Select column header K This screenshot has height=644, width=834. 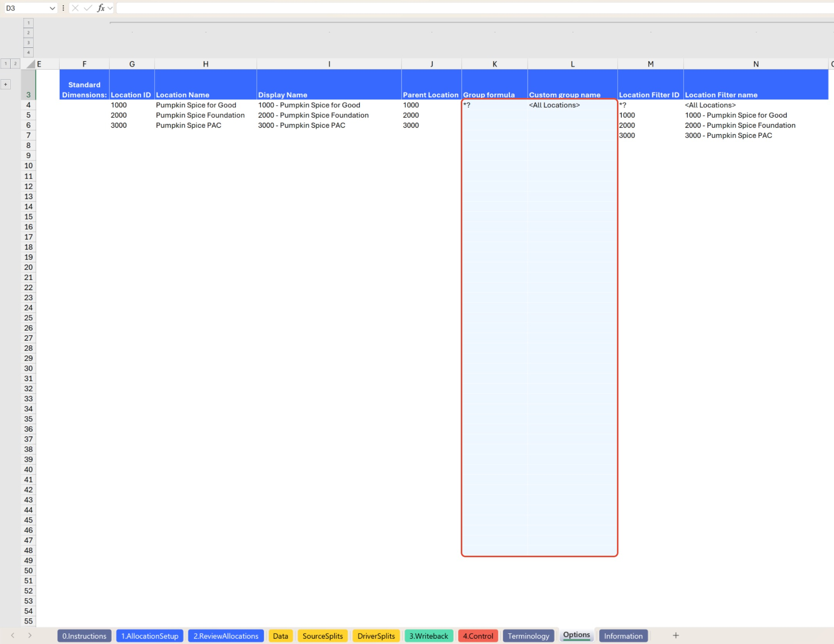click(x=494, y=64)
